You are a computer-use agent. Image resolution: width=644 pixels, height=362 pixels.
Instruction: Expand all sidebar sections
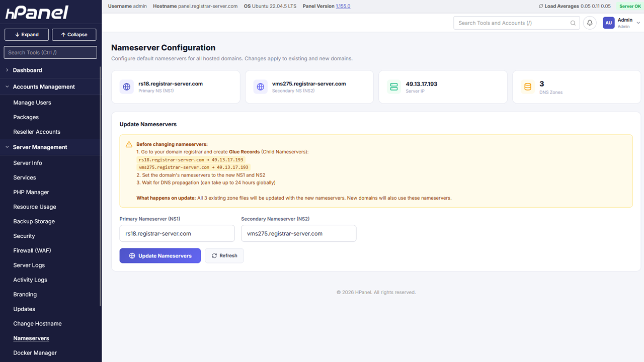point(27,35)
